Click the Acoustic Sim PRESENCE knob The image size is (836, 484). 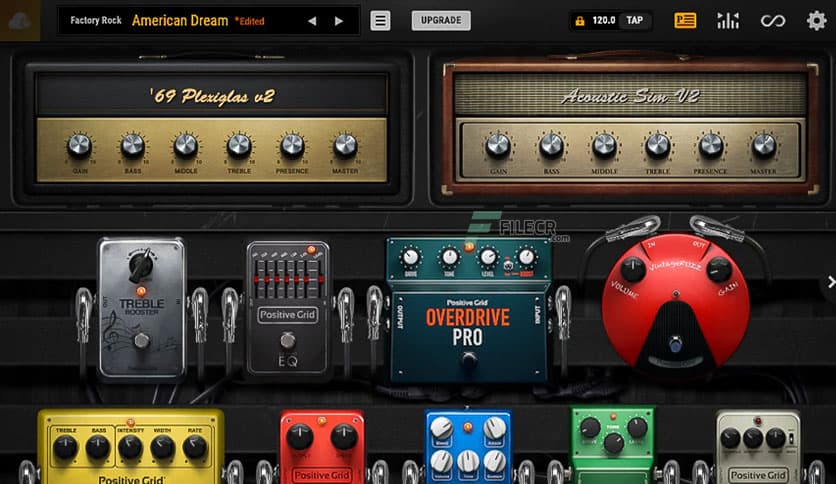710,146
